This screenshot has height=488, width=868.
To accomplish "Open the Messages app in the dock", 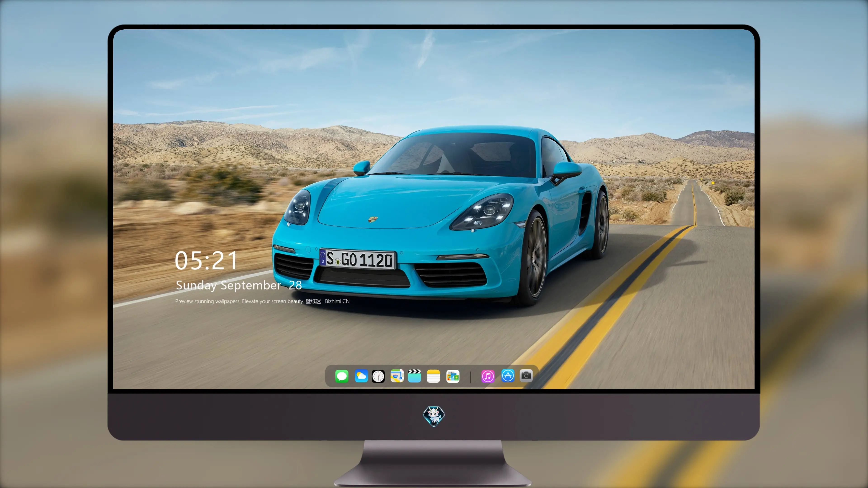I will tap(342, 376).
